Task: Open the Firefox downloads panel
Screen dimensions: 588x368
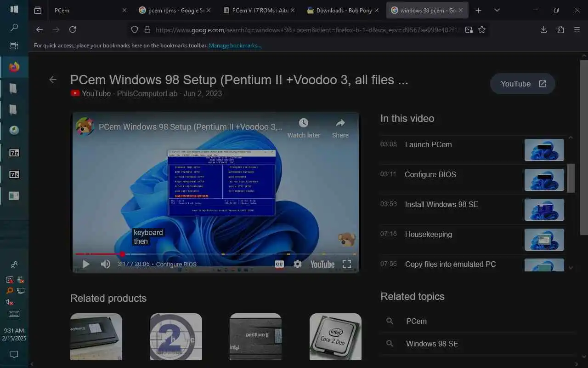Action: 544,29
